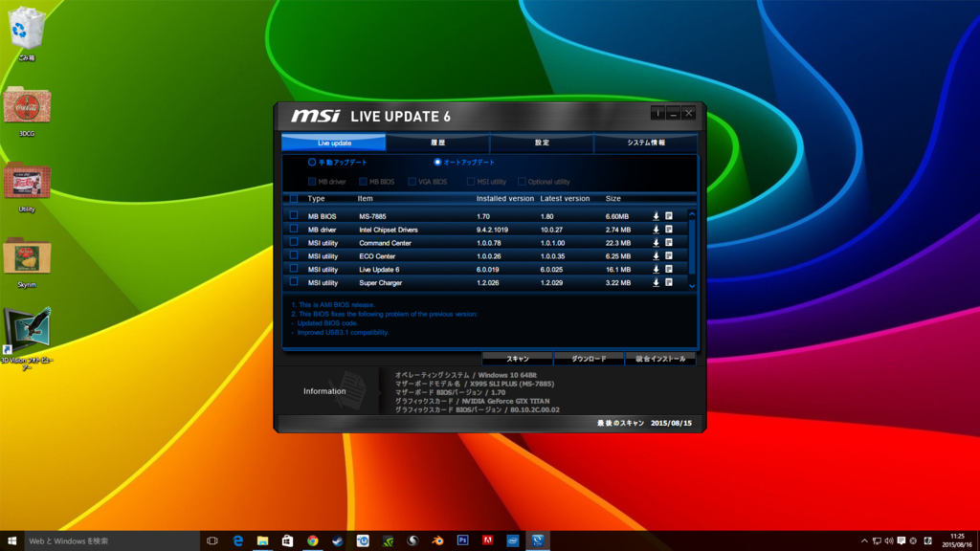The width and height of the screenshot is (980, 551).
Task: Toggle the MB driver filter checkbox
Action: [x=312, y=181]
